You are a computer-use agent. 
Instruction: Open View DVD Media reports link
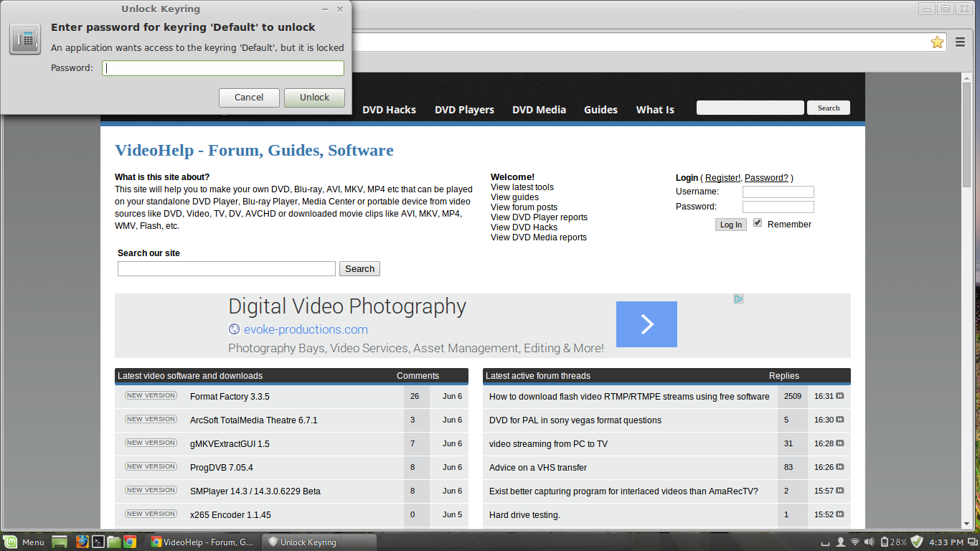click(x=539, y=237)
